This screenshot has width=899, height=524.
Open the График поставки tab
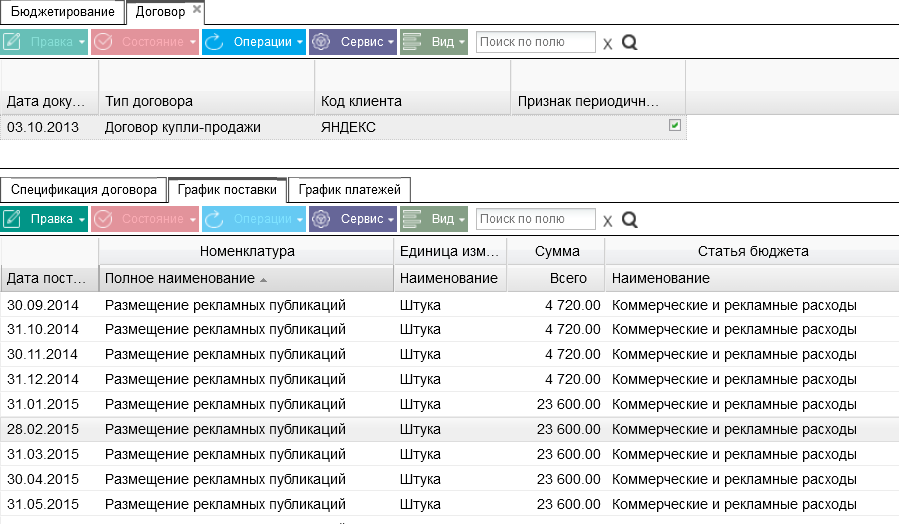pyautogui.click(x=227, y=190)
